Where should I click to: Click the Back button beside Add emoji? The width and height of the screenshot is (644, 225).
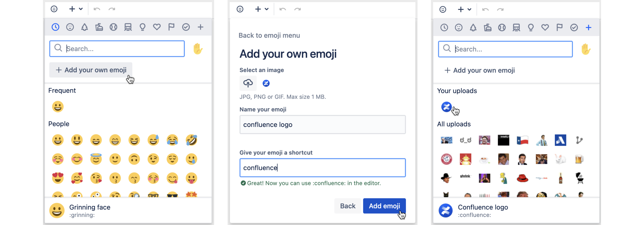[348, 206]
